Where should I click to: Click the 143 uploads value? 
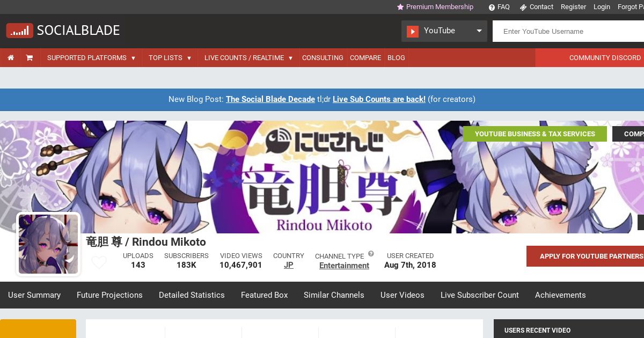[x=138, y=265]
